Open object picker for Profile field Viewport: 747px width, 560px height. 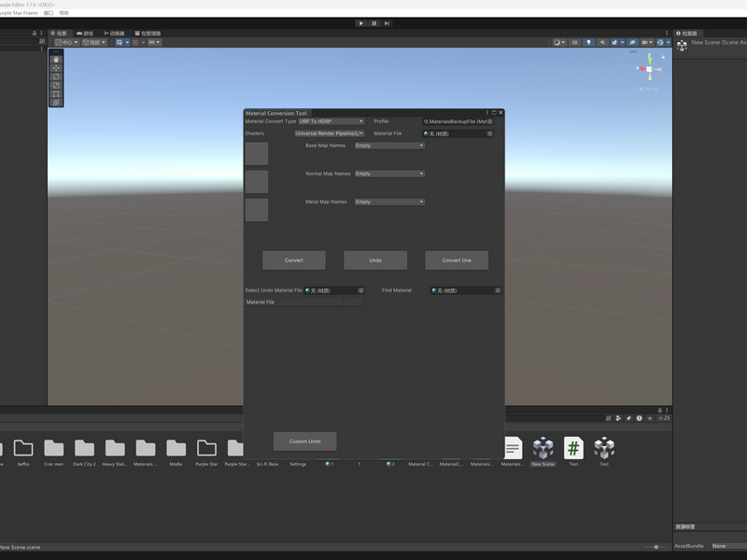[x=489, y=122]
